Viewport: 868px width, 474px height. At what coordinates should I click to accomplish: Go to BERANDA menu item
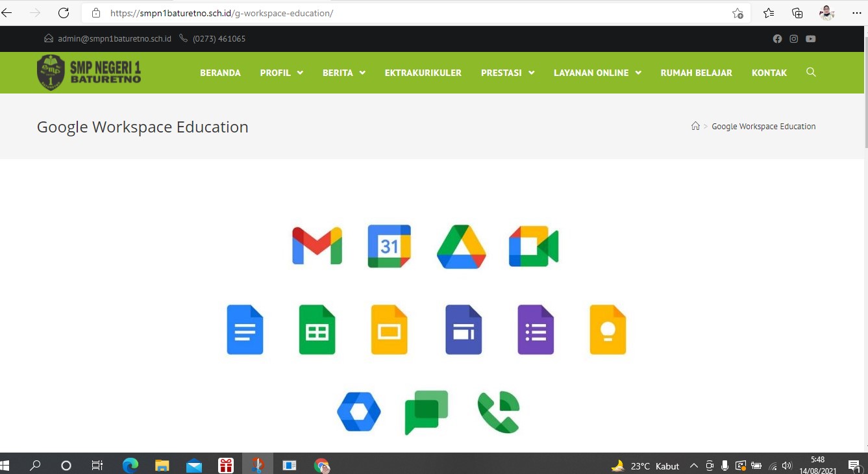pyautogui.click(x=220, y=73)
